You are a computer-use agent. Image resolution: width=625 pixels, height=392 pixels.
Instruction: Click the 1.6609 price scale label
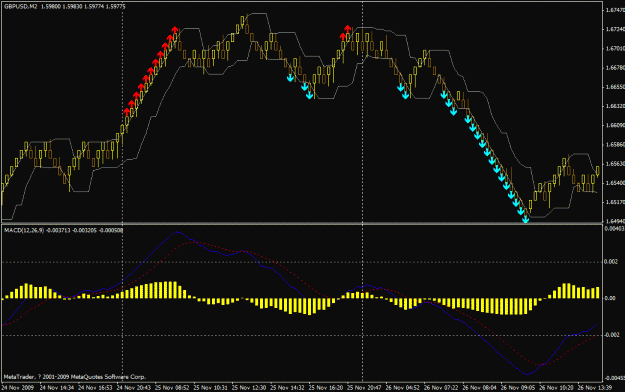coord(615,125)
